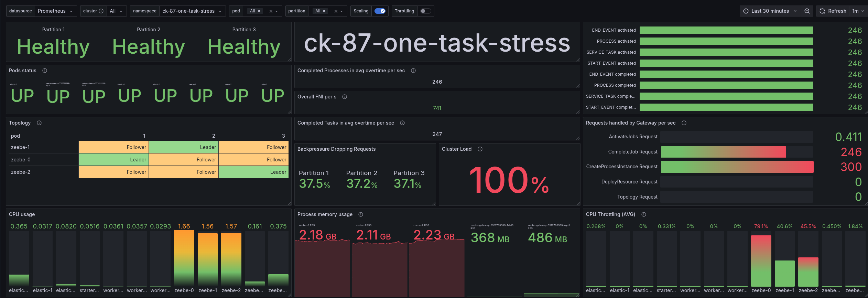Viewport: 868px width, 298px height.
Task: Open the Cluster Load panel title menu
Action: coord(456,149)
